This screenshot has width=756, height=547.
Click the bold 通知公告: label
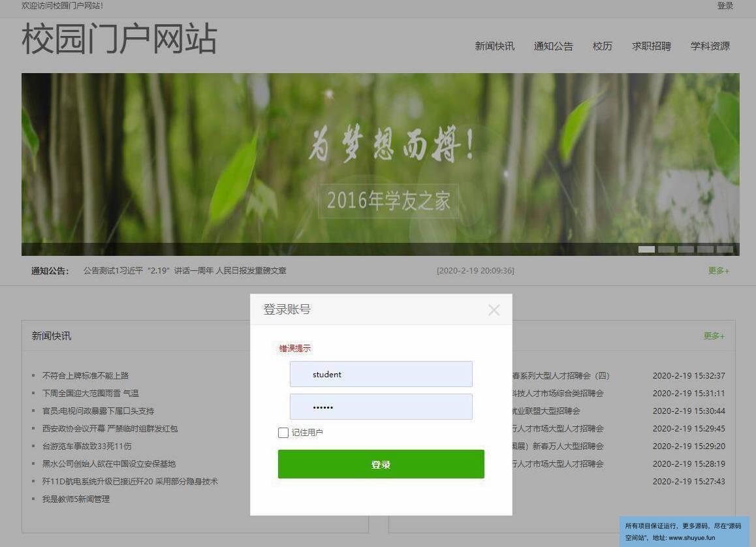point(50,271)
